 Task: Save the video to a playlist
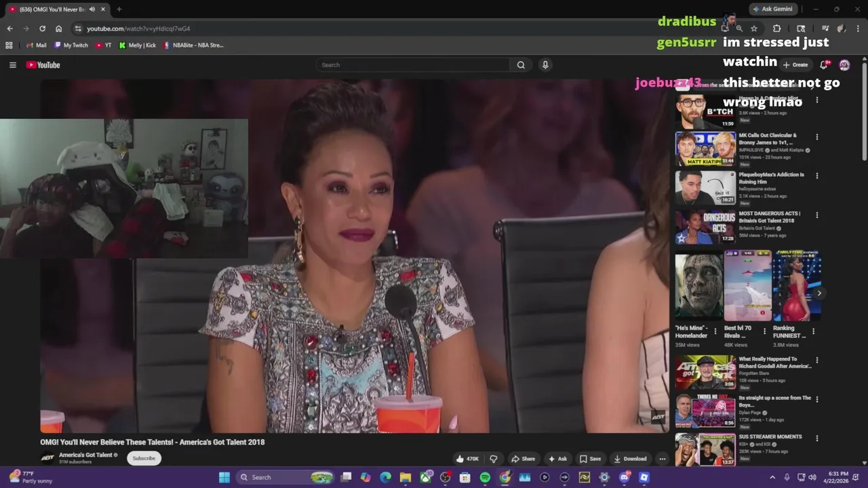(590, 459)
